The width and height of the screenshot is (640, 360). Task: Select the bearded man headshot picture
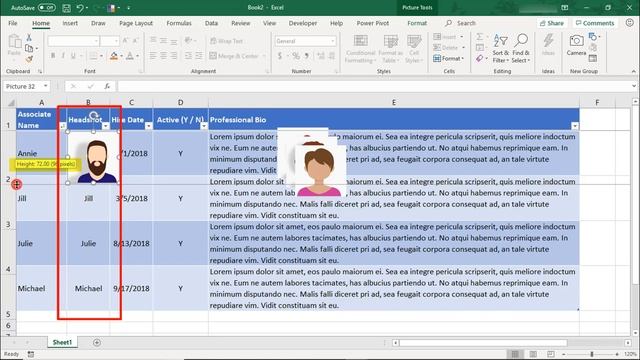coord(94,158)
